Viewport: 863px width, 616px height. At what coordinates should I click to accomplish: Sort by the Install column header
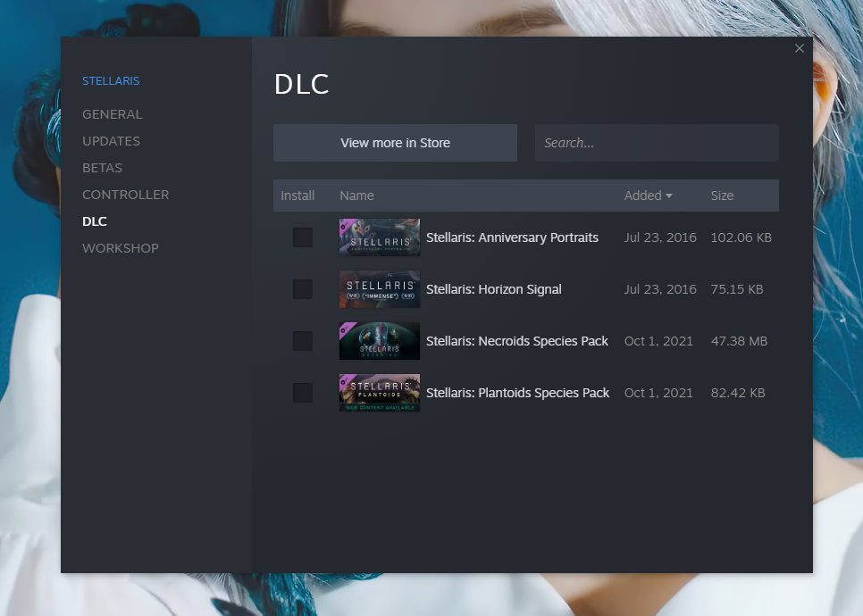[297, 196]
